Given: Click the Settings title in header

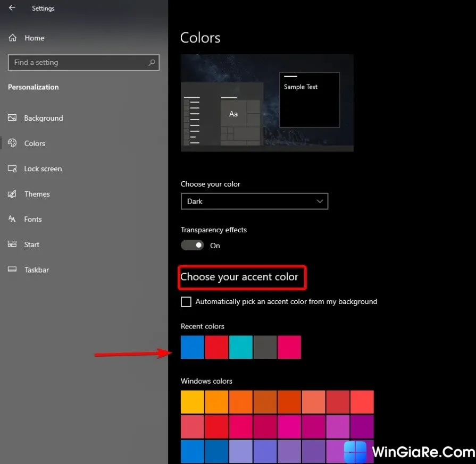Looking at the screenshot, I should click(x=43, y=8).
